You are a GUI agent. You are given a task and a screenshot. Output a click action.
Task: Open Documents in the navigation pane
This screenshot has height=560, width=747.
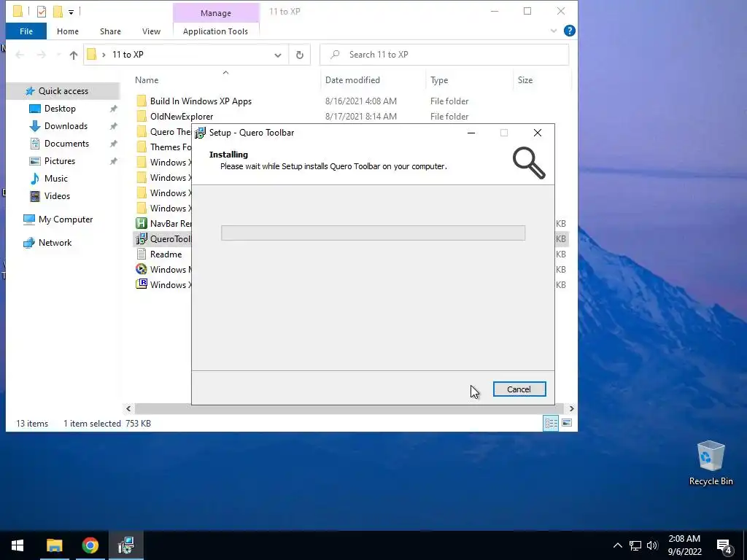coord(66,144)
